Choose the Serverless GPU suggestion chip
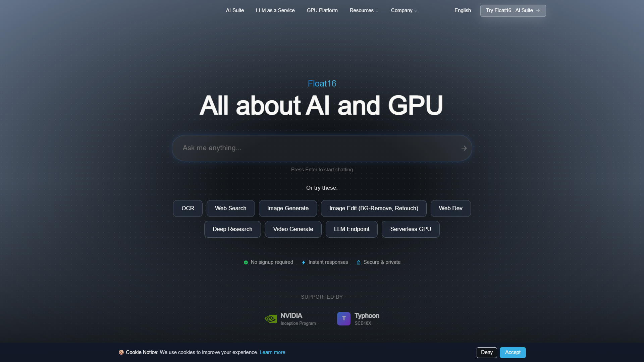The image size is (644, 362). click(x=411, y=229)
